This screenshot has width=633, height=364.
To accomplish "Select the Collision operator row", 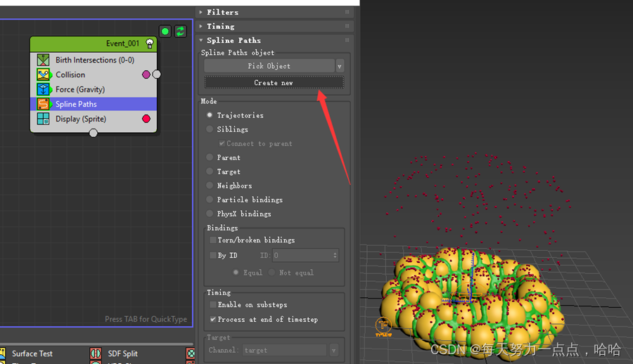I will 94,74.
